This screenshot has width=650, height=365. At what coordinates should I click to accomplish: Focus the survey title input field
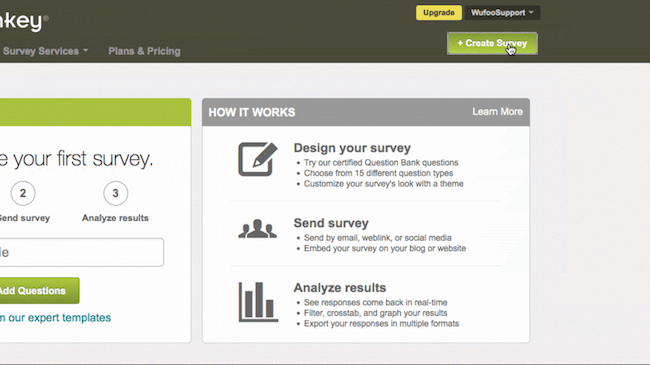pyautogui.click(x=81, y=252)
